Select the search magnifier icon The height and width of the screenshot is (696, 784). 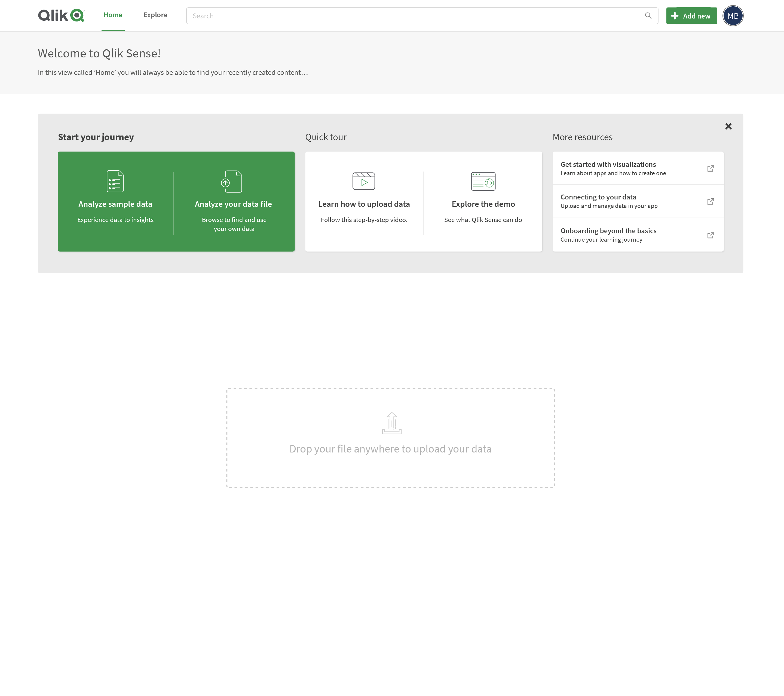(648, 16)
